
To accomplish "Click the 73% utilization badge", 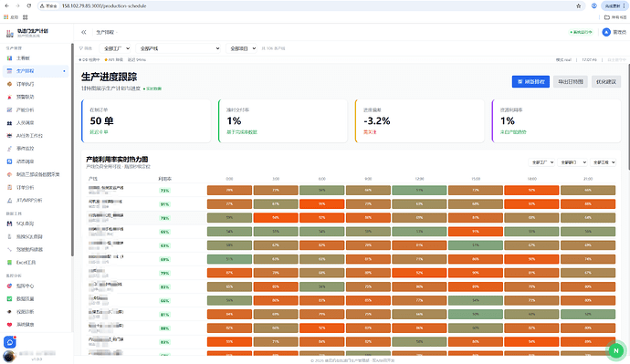I will click(164, 191).
